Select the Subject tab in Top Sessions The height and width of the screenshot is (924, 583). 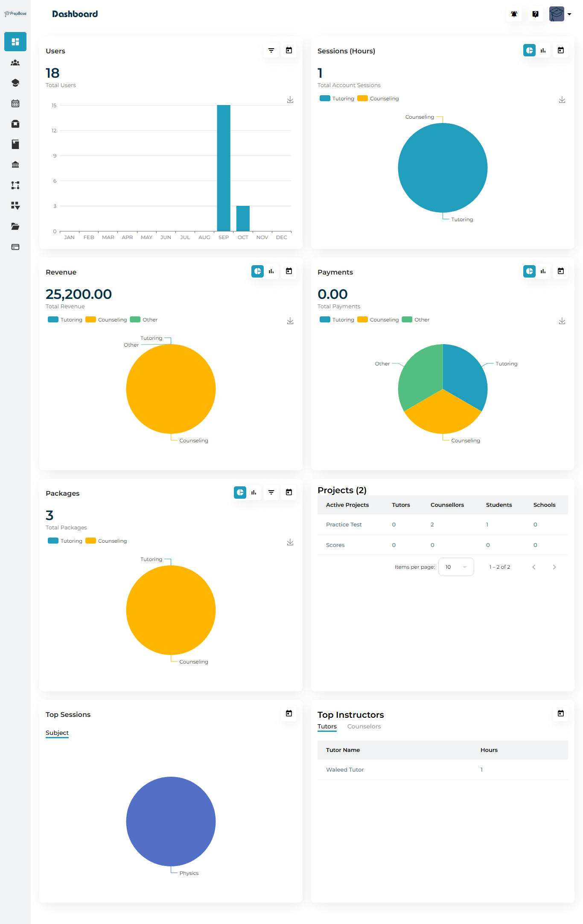click(57, 733)
